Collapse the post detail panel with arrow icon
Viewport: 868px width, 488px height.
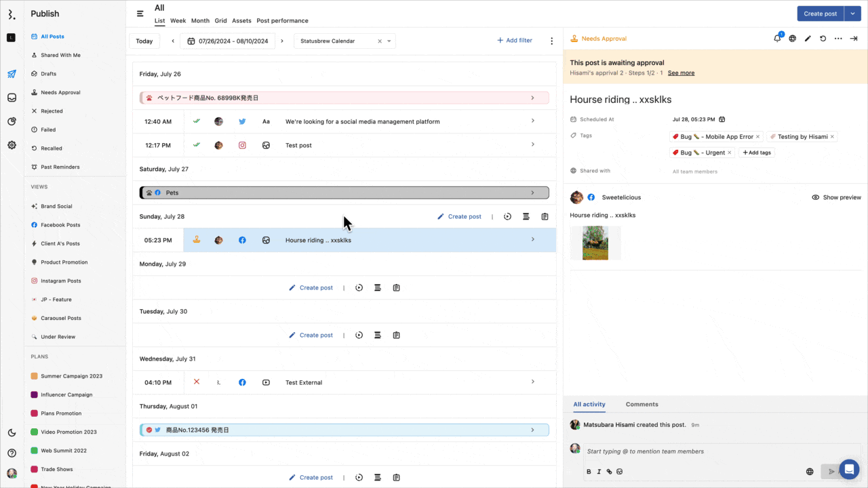[x=854, y=39]
